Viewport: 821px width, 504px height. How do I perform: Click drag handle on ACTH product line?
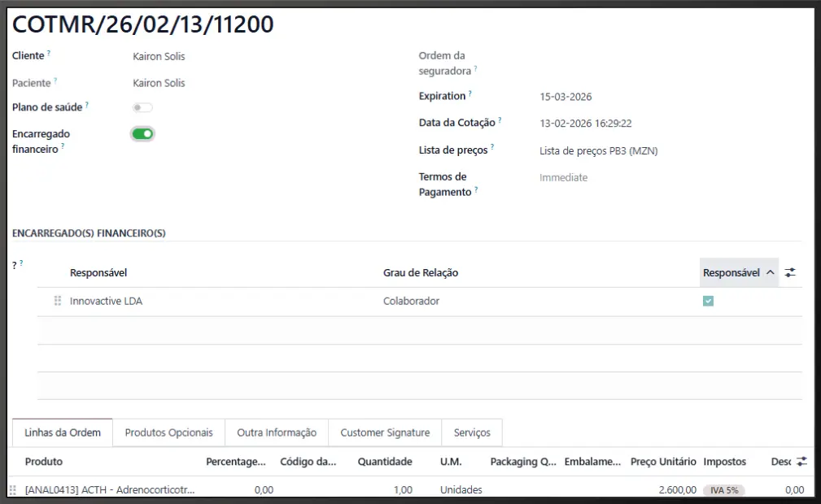(12, 489)
